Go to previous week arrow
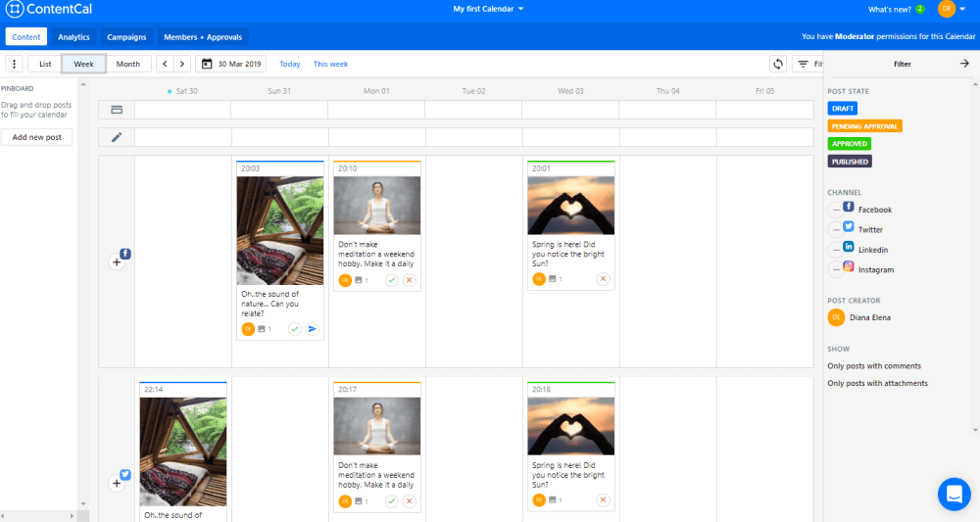Image resolution: width=980 pixels, height=522 pixels. pos(165,64)
